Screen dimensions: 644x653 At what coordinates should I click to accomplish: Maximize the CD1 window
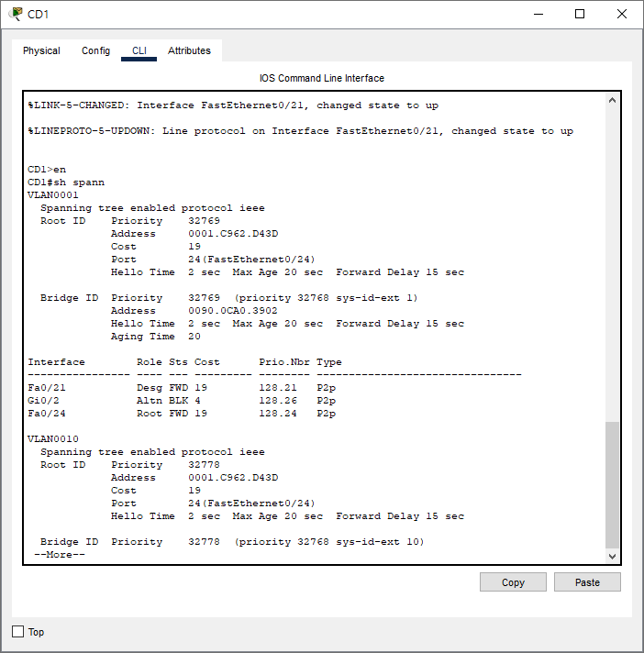(580, 14)
